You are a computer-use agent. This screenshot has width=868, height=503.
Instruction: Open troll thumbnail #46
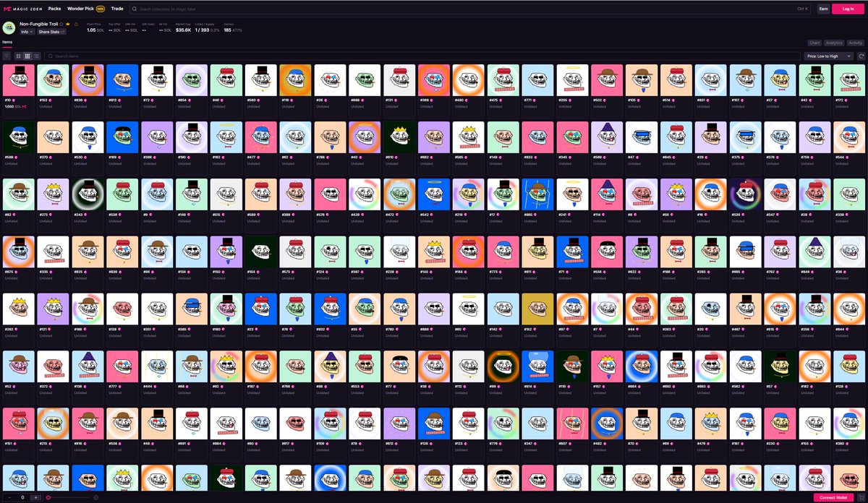coord(226,80)
